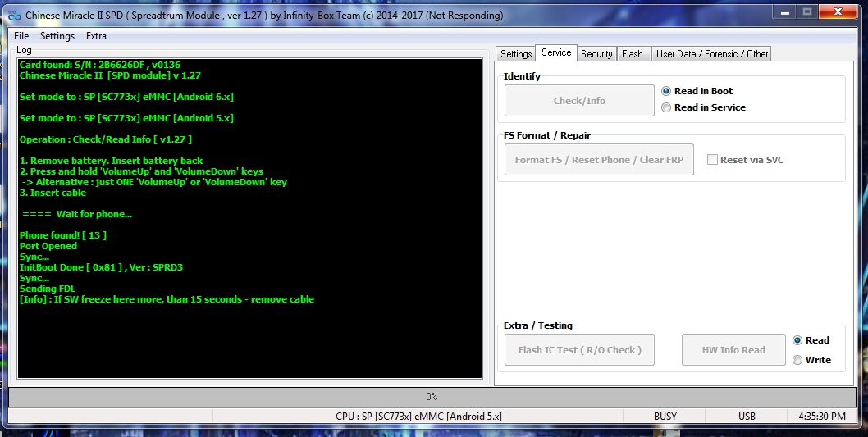Close the Chinese Miracle II window
The width and height of the screenshot is (868, 437).
[838, 11]
